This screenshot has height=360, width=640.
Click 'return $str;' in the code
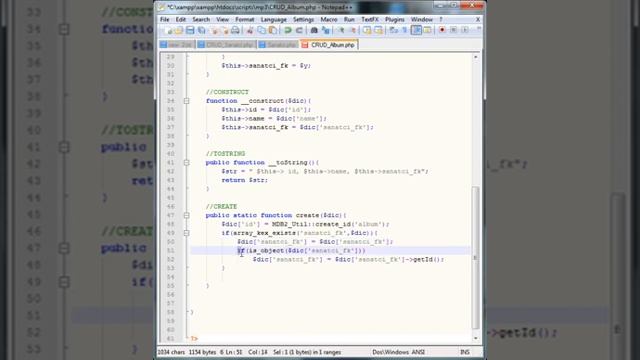(244, 180)
